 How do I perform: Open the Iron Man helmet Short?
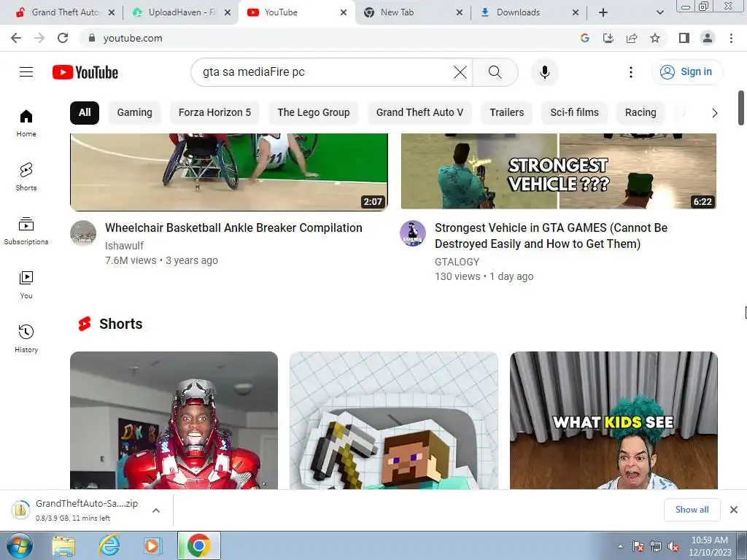174,420
